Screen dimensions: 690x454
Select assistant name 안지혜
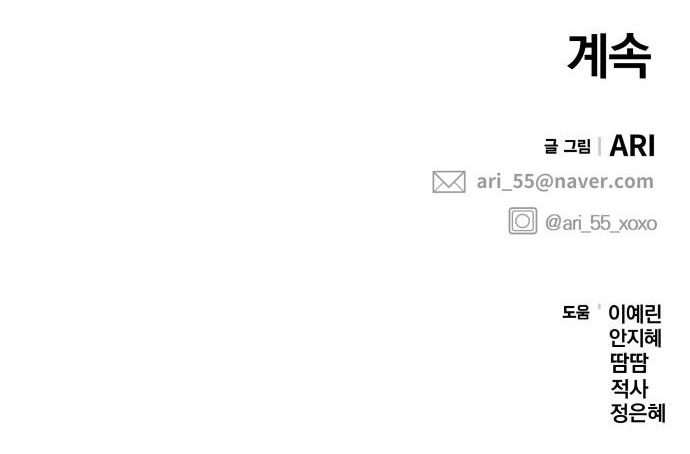click(635, 338)
